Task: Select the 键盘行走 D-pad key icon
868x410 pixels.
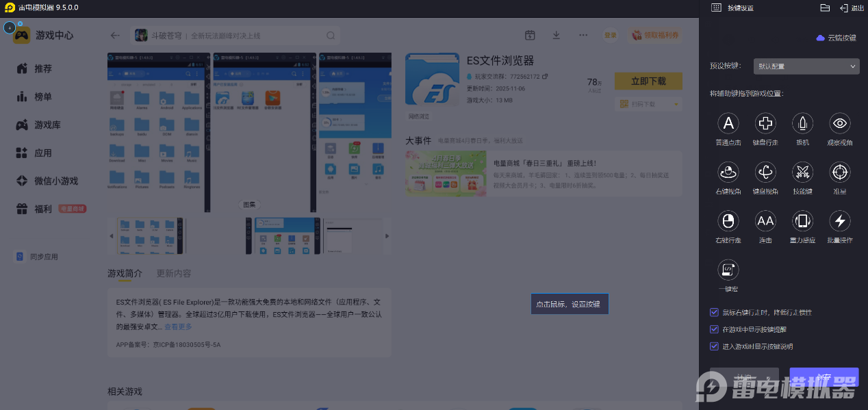Action: point(765,123)
